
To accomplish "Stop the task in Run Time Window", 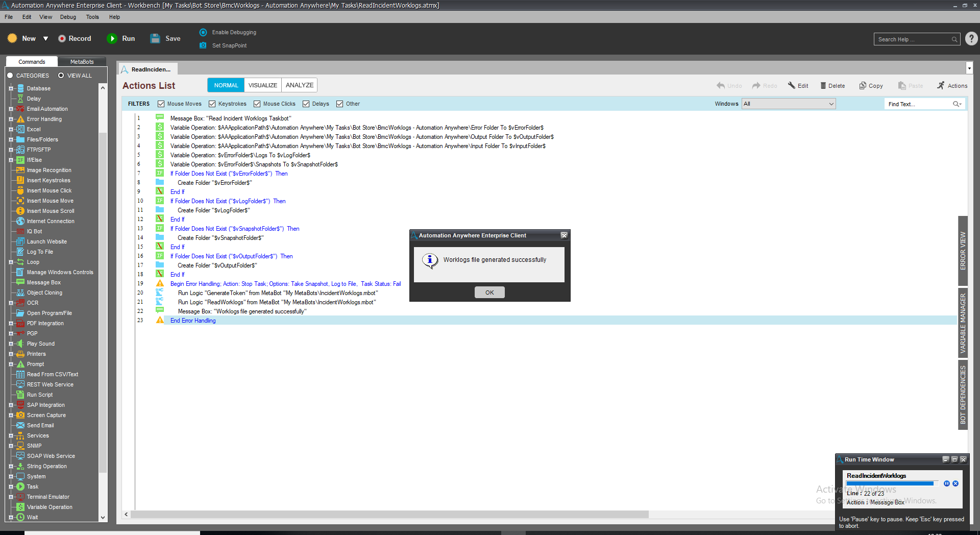I will coord(955,483).
